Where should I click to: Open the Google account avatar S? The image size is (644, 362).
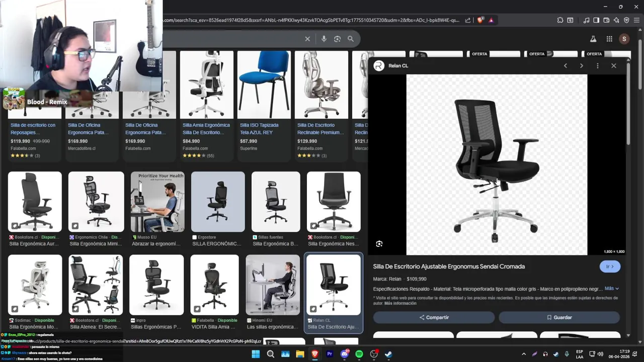624,39
